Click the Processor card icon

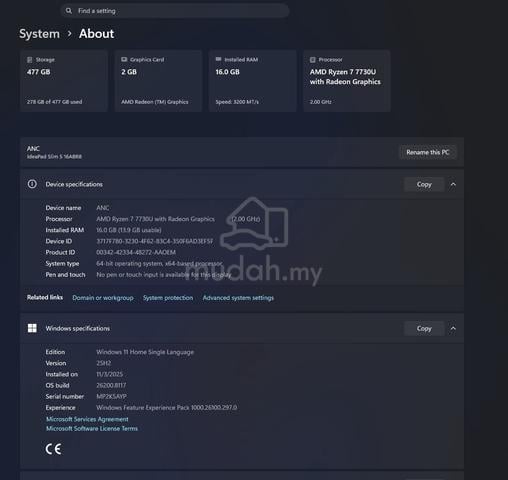coord(313,60)
